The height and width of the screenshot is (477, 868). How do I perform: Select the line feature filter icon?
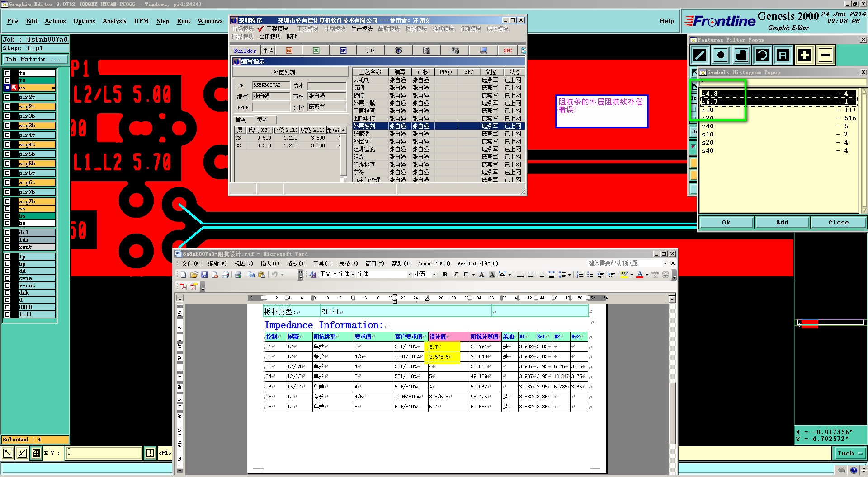[x=699, y=55]
